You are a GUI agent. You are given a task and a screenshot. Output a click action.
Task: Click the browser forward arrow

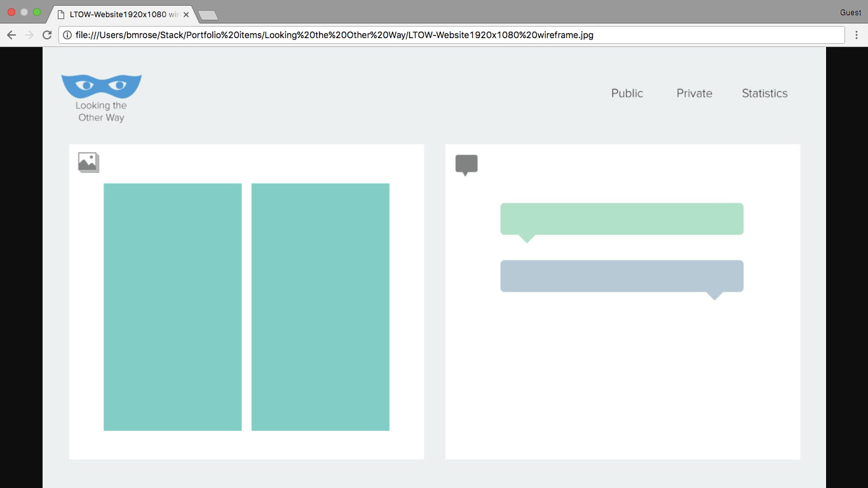(x=29, y=35)
